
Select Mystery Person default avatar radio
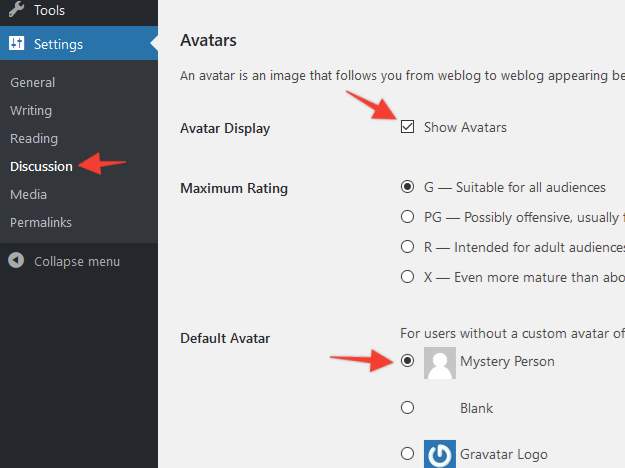click(x=407, y=361)
